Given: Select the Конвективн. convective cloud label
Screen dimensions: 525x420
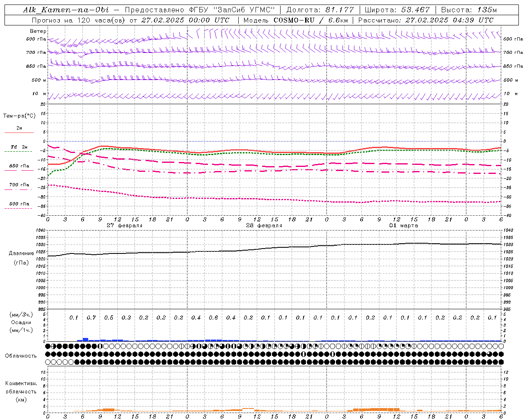Looking at the screenshot, I should coord(21,383).
